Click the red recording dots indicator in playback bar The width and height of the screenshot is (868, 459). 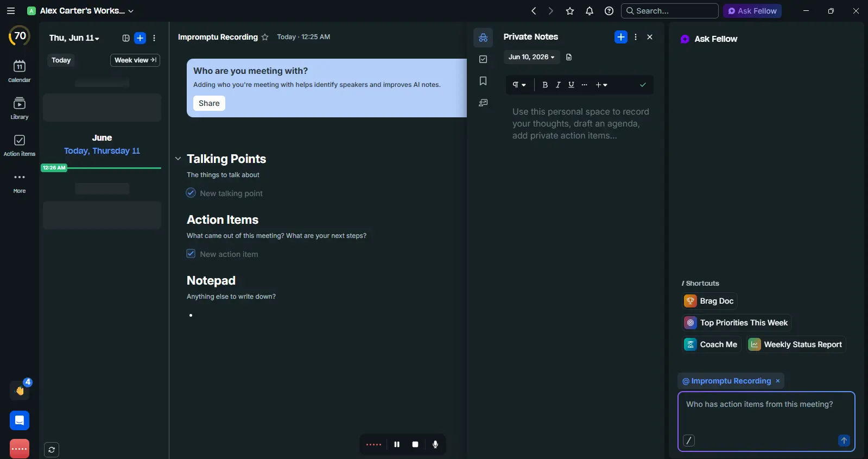(x=373, y=444)
